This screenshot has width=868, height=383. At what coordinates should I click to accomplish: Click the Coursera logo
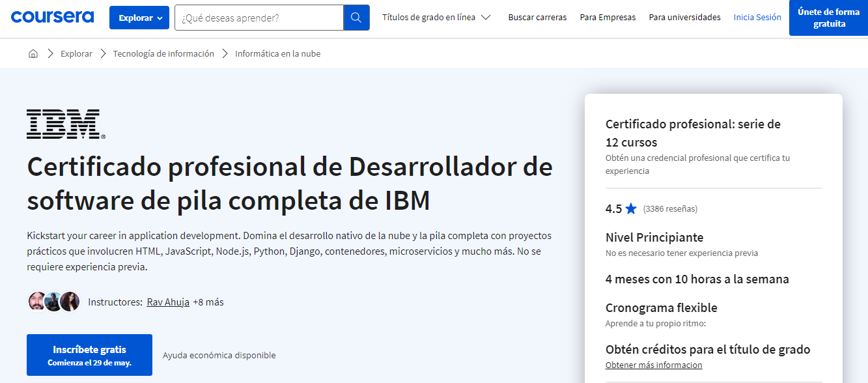[x=52, y=16]
